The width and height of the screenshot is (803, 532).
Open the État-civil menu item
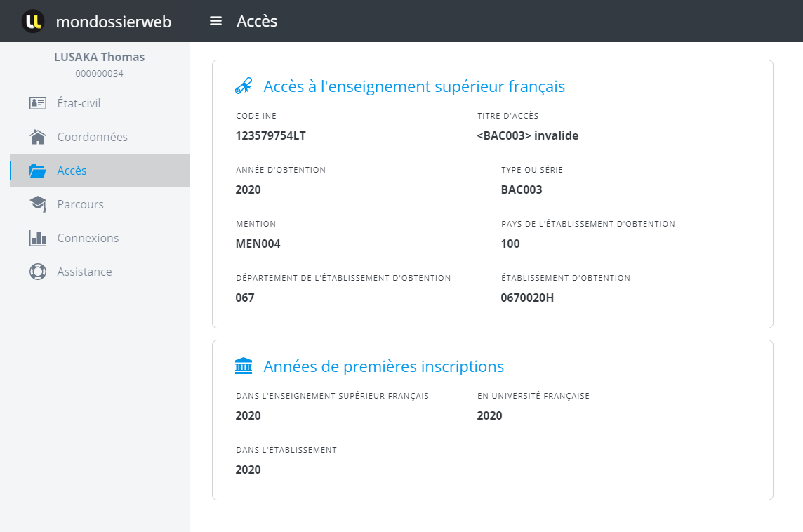point(79,103)
